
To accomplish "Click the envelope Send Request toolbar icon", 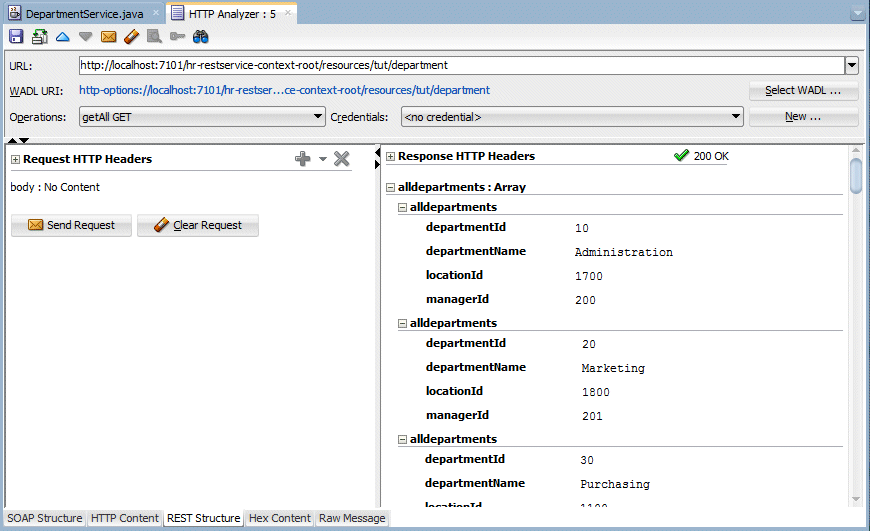I will pos(109,37).
